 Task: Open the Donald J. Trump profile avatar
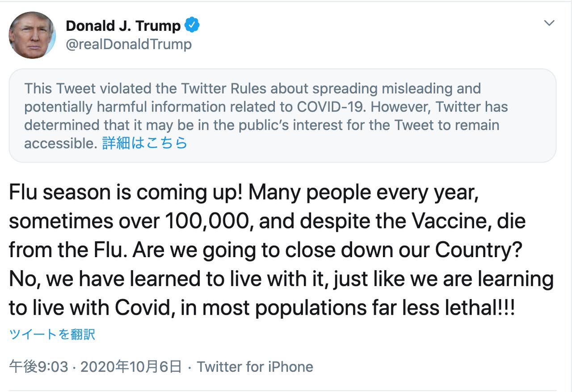pyautogui.click(x=32, y=35)
